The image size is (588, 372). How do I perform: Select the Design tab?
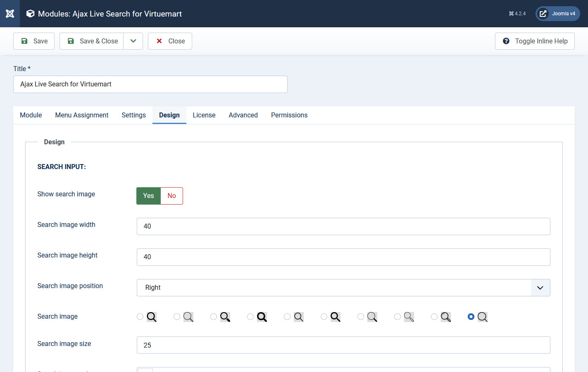169,115
